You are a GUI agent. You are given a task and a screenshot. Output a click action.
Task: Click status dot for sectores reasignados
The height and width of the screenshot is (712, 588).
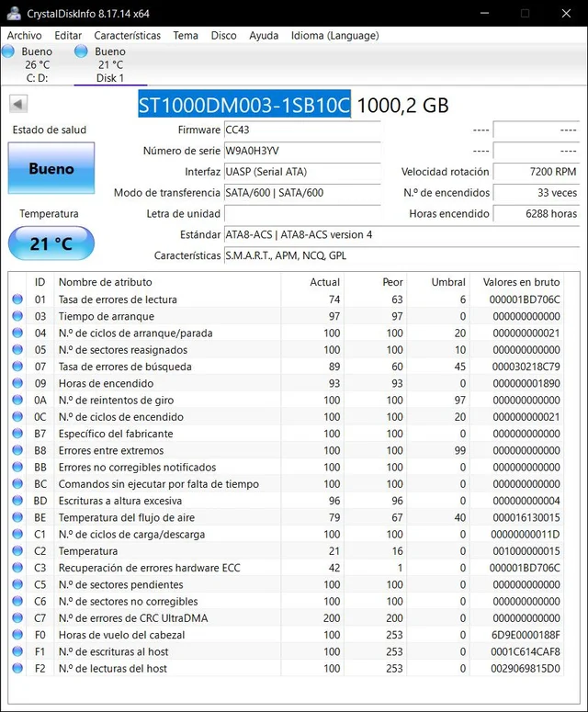coord(17,350)
